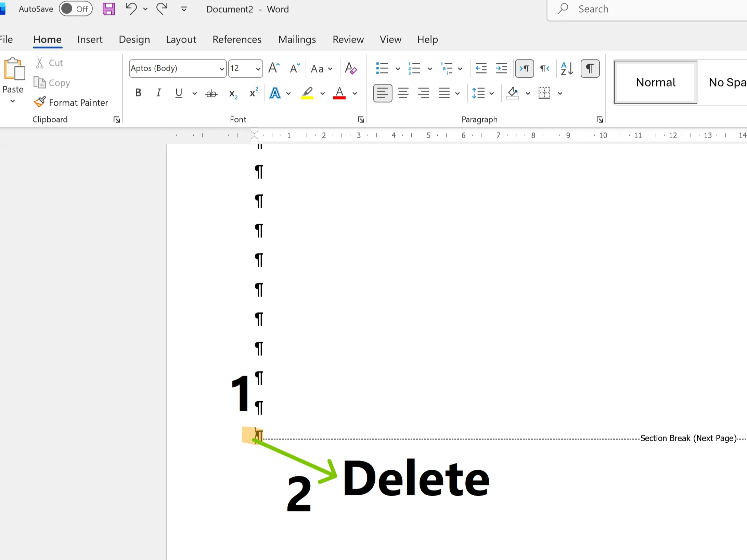
Task: Undo the last action
Action: tap(131, 9)
